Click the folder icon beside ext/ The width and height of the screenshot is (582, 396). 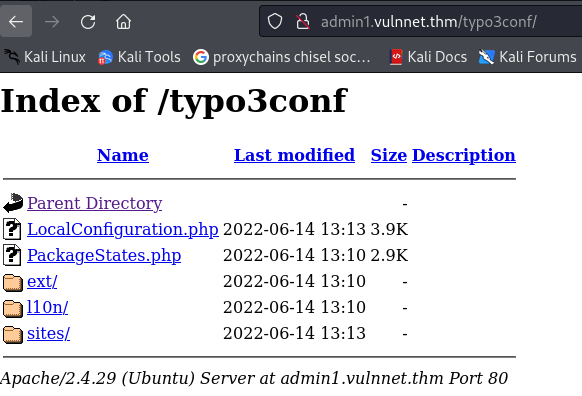[13, 282]
